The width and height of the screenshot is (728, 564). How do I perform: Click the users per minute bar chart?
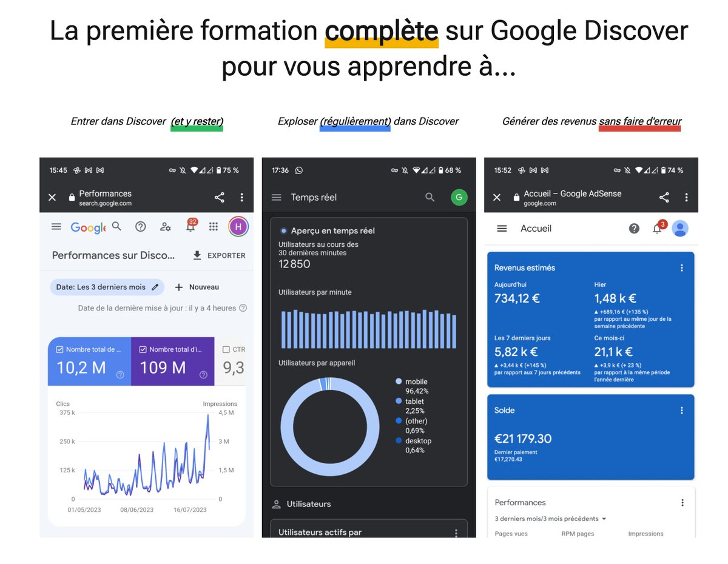point(369,329)
